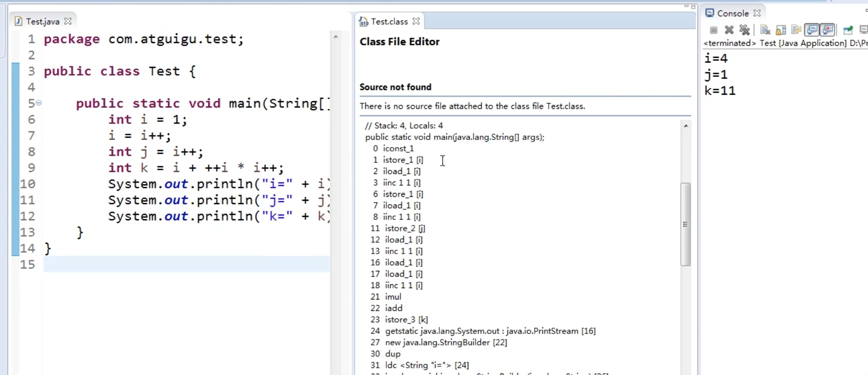Click bytecode line '0 iconst_1'

(x=393, y=149)
